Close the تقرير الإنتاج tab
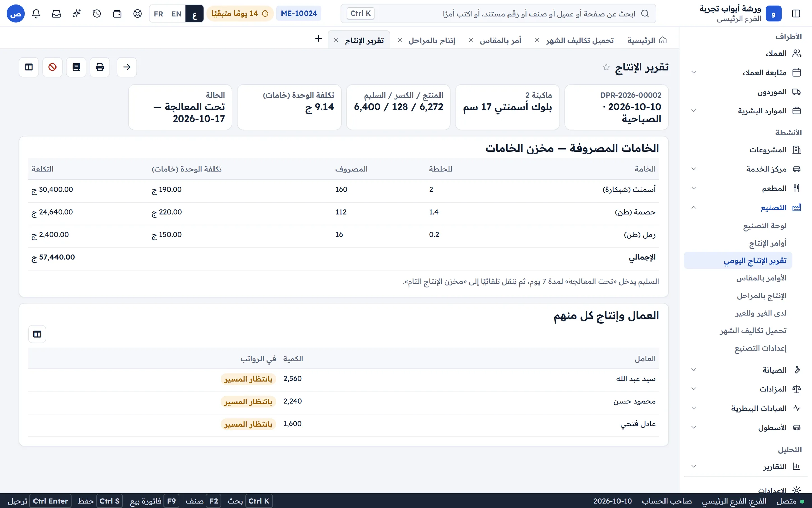This screenshot has width=812, height=508. (x=336, y=40)
